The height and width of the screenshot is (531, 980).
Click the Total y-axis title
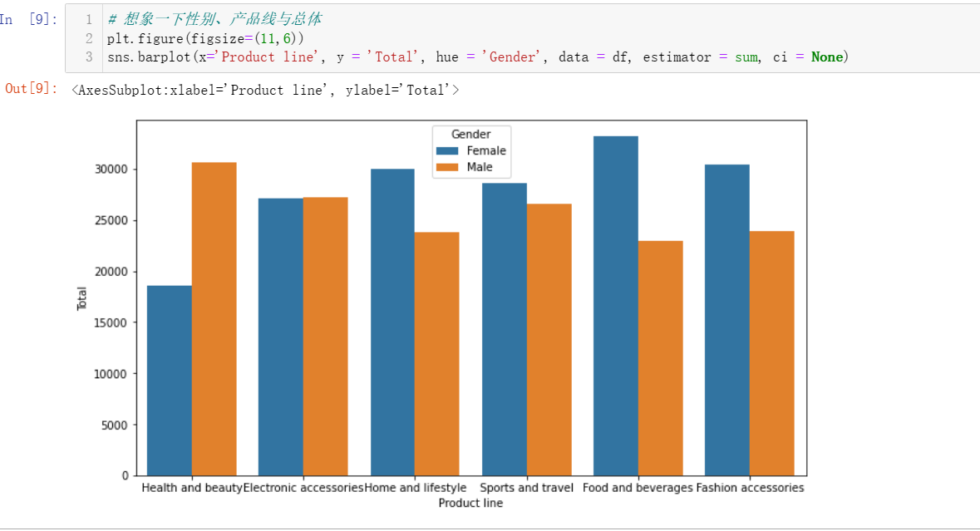coord(82,298)
